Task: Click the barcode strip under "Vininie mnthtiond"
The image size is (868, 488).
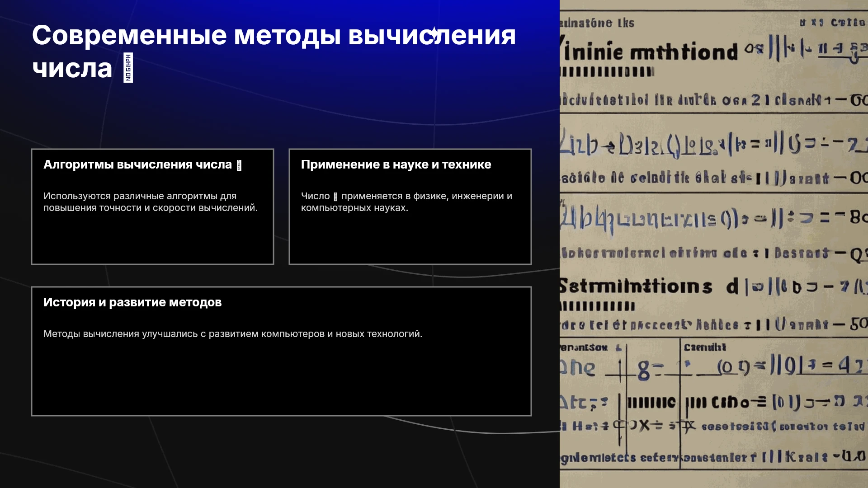Action: point(607,72)
